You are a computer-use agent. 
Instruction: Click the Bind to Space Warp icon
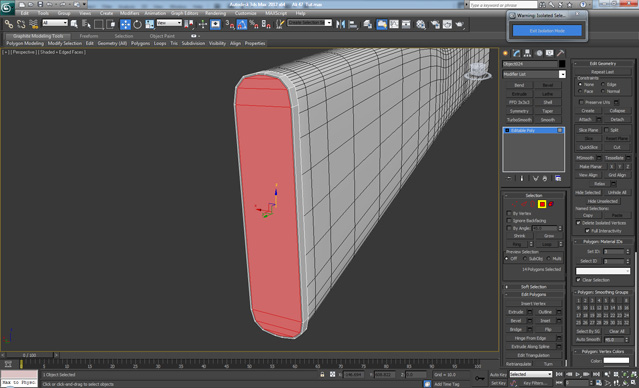tap(33, 24)
